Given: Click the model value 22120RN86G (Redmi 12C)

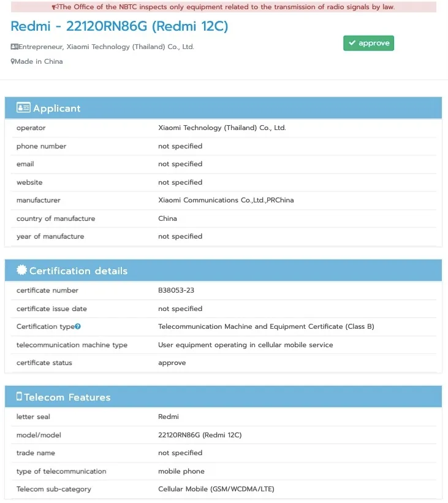Looking at the screenshot, I should 200,436.
